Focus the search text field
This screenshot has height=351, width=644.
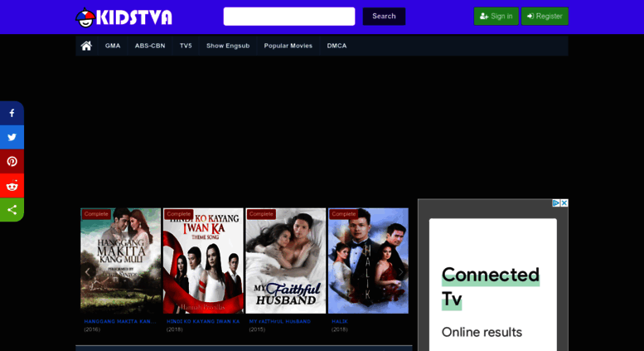tap(288, 17)
